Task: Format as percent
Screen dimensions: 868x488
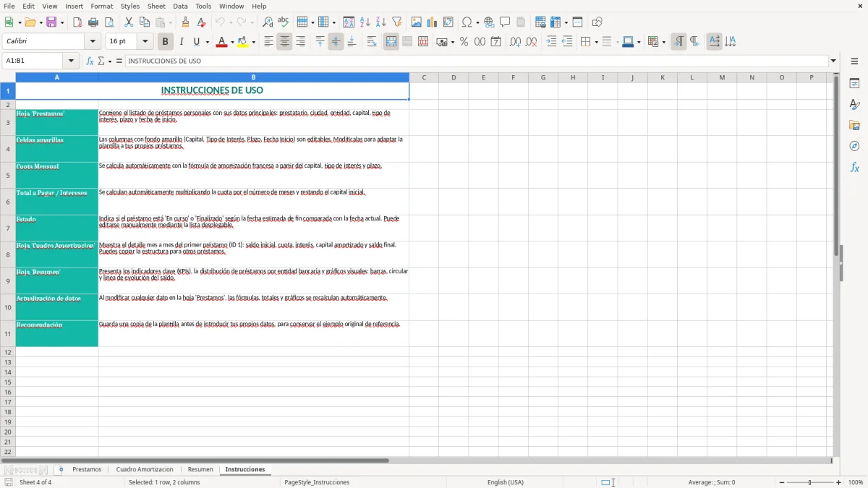Action: pos(464,42)
